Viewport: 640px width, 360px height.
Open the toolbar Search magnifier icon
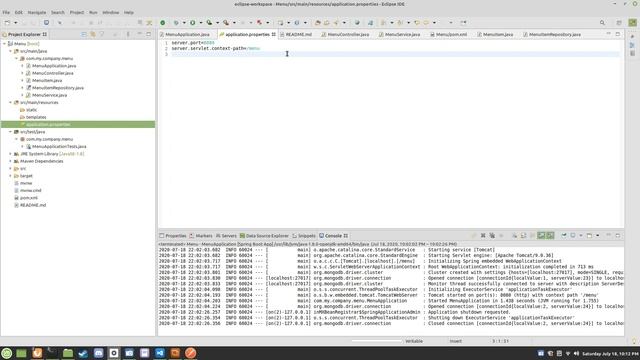pyautogui.click(x=602, y=23)
